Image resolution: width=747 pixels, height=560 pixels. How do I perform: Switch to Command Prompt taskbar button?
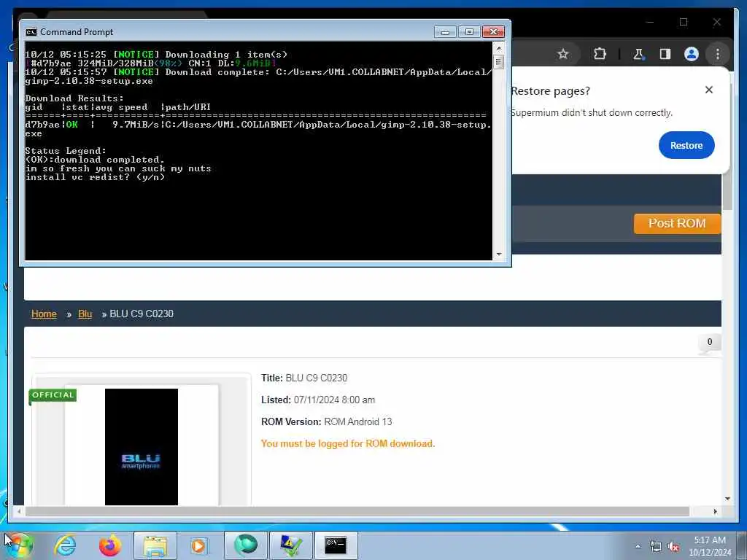click(336, 545)
